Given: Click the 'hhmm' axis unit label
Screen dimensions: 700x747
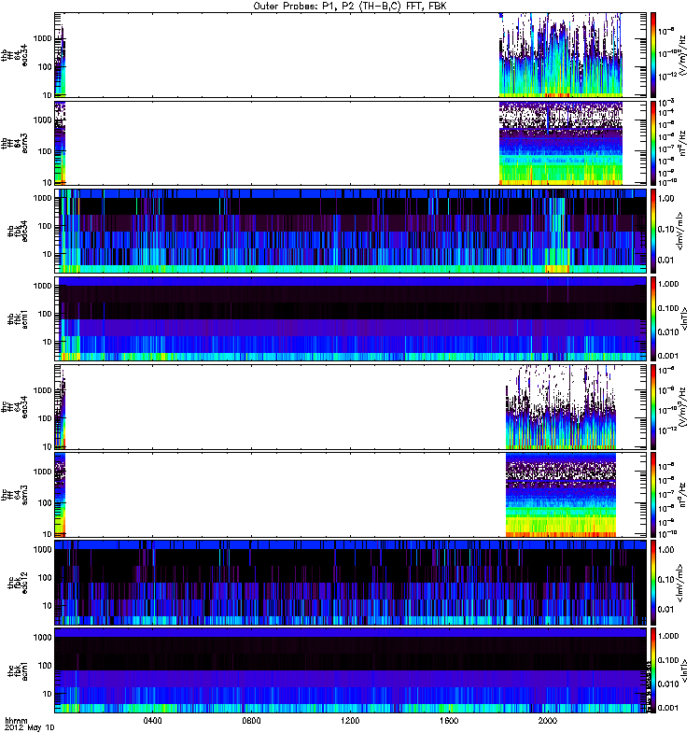Looking at the screenshot, I should click(x=16, y=720).
